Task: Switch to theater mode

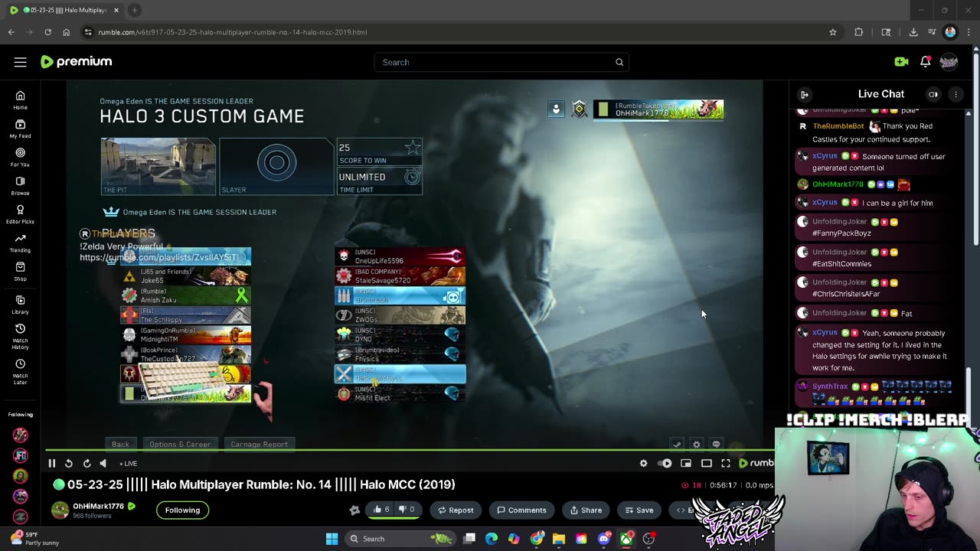Action: click(707, 463)
